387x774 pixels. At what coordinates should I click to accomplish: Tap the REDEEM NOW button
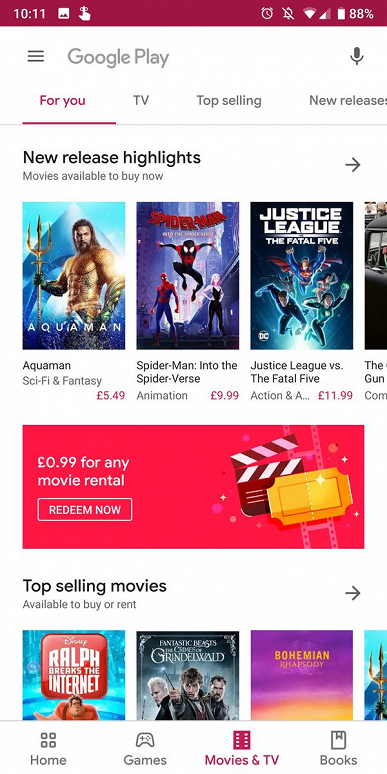click(85, 509)
